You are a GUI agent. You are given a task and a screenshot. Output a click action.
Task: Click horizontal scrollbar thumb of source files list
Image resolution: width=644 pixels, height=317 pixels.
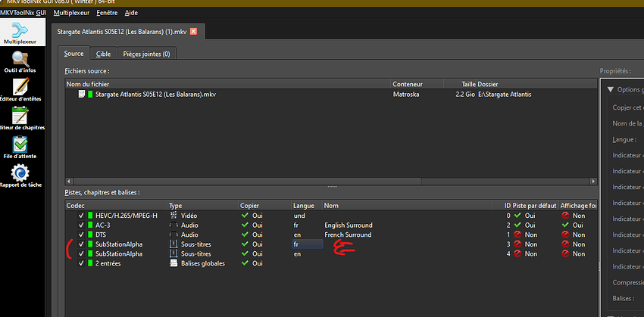(246, 182)
